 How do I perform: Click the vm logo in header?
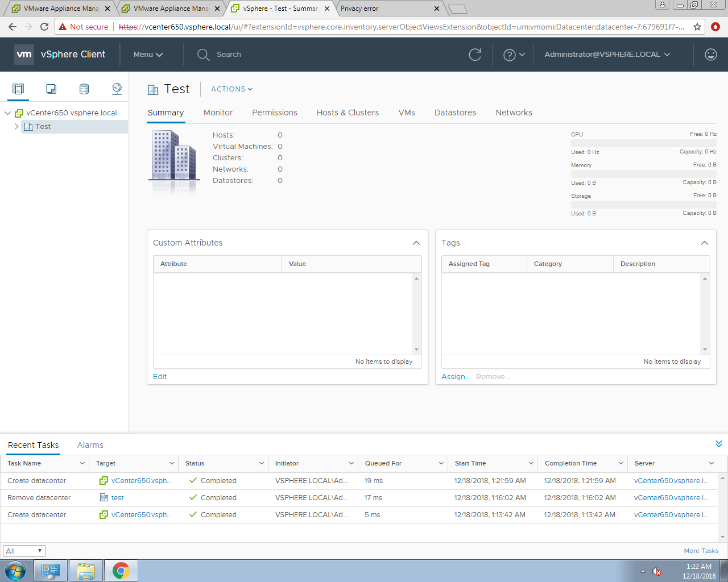(x=24, y=55)
